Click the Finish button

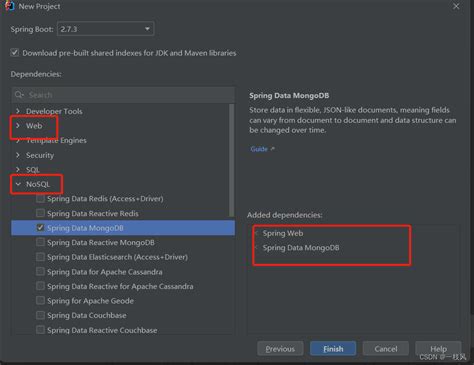[333, 349]
